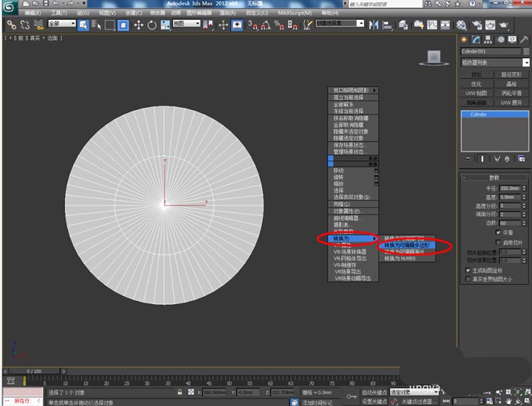Toggle the selection lock icon in status bar
The width and height of the screenshot is (532, 406).
180,393
